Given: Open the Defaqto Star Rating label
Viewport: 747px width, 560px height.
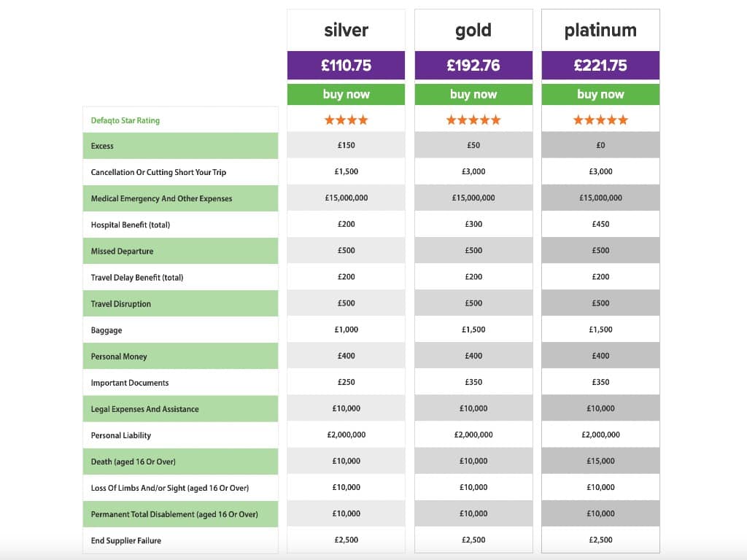Looking at the screenshot, I should [125, 120].
